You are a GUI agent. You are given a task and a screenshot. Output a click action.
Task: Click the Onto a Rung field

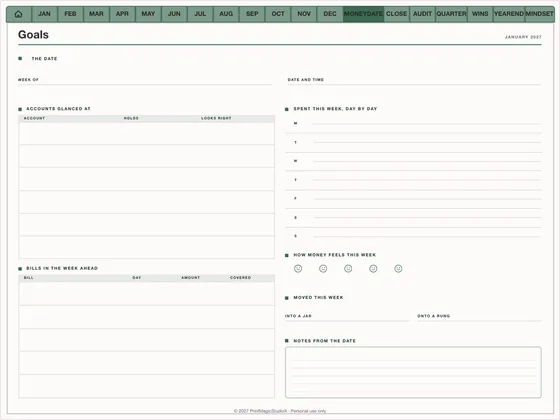pos(479,317)
